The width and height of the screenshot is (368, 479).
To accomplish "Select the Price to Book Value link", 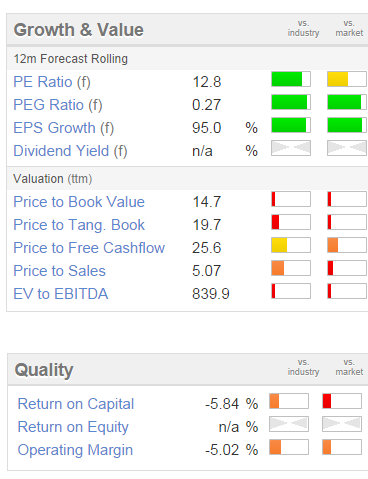I will (79, 202).
